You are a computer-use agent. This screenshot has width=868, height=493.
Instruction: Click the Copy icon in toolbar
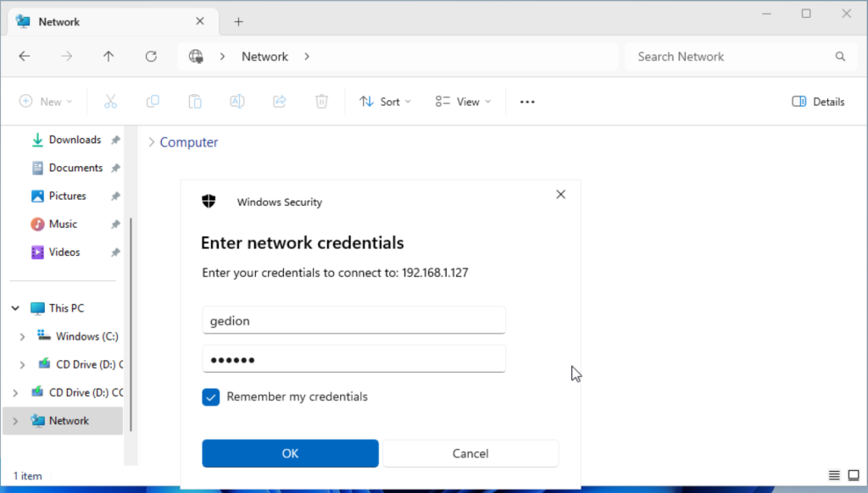(153, 102)
